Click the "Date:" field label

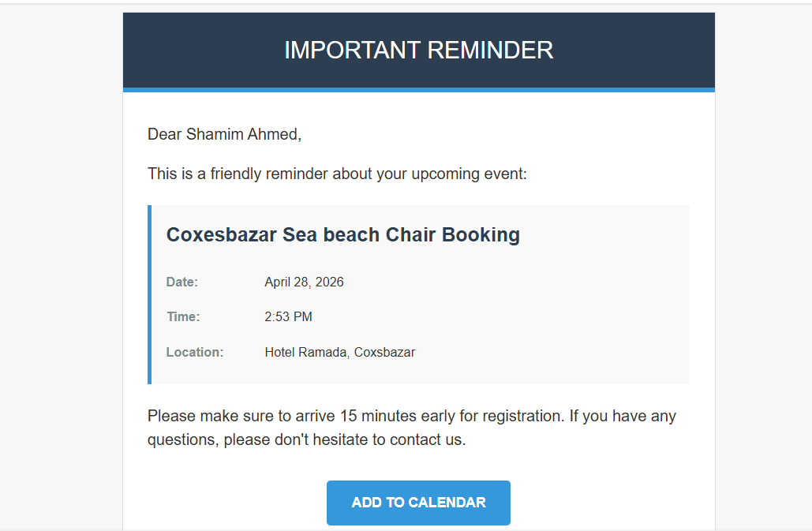click(182, 282)
